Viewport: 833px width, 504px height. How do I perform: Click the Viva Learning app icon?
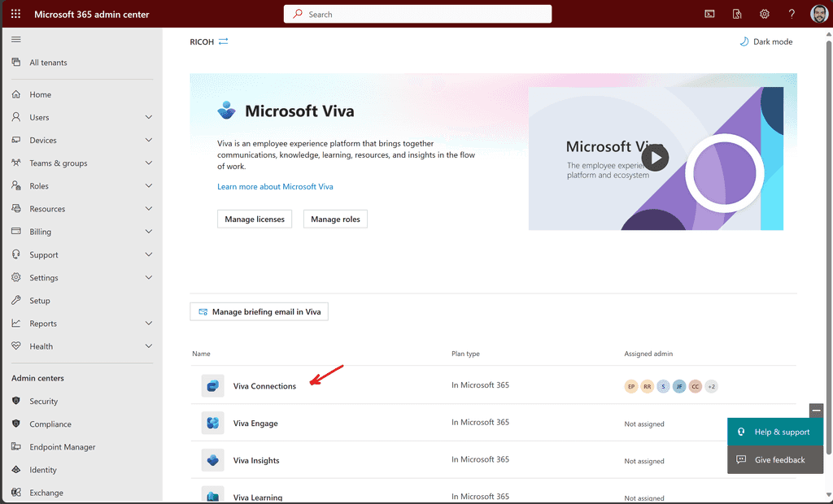pyautogui.click(x=212, y=494)
